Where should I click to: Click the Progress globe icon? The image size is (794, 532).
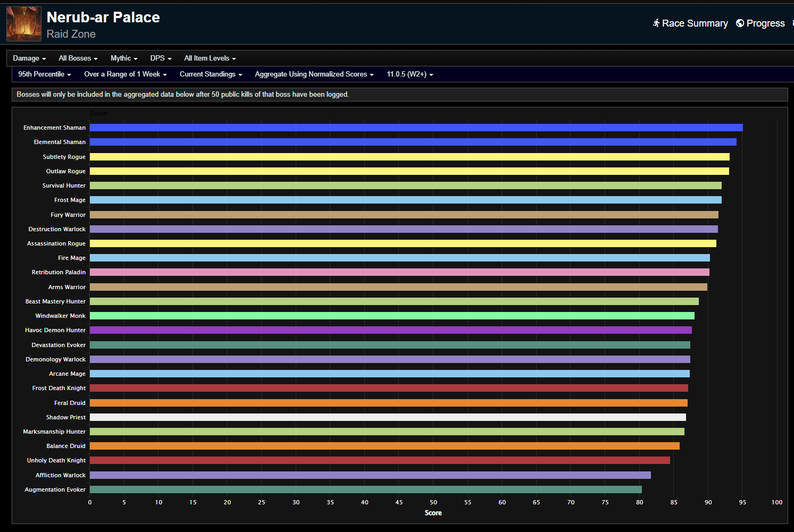[x=740, y=23]
